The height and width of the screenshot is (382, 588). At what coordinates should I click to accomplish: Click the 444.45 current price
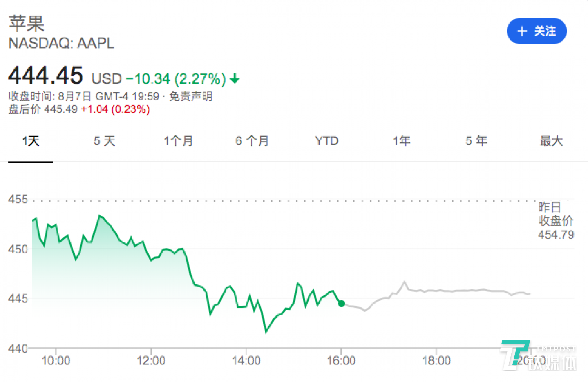pos(46,76)
